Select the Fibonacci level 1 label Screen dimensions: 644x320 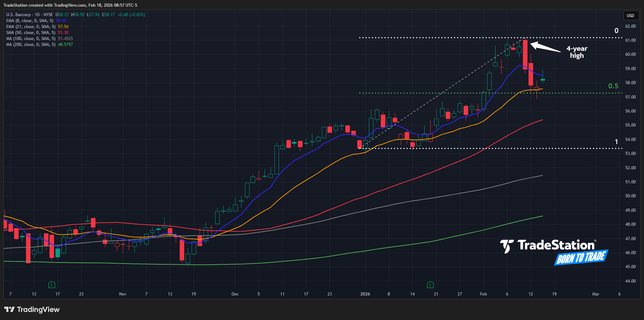coord(616,142)
